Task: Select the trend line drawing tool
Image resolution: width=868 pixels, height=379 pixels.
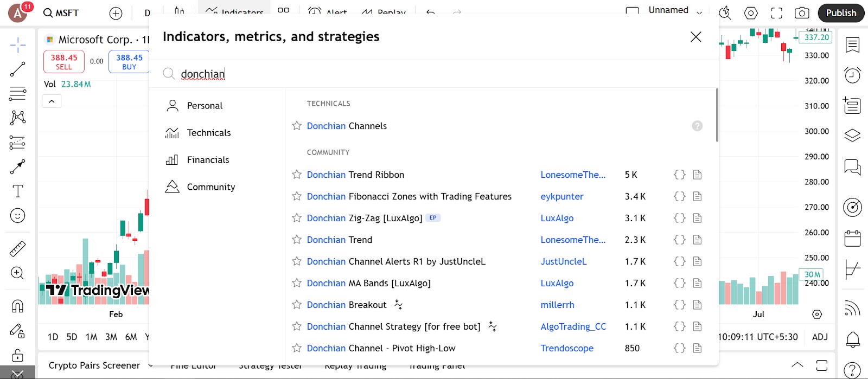Action: [x=18, y=69]
